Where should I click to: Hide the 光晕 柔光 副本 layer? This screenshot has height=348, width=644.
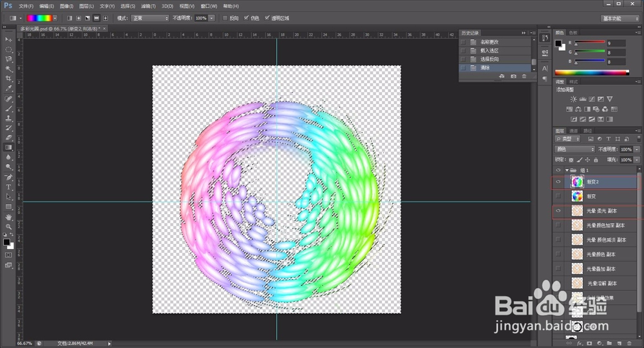point(558,211)
